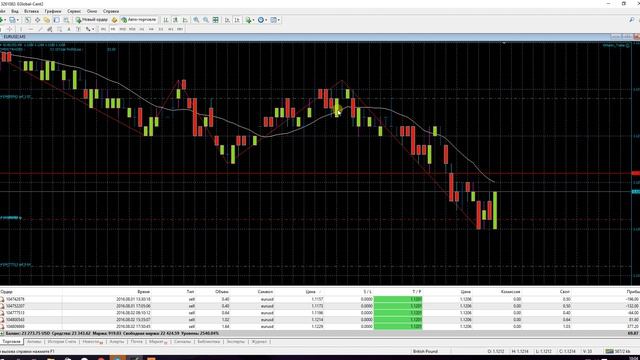Switch to the Маркет tab
640x360 pixels.
[158, 342]
